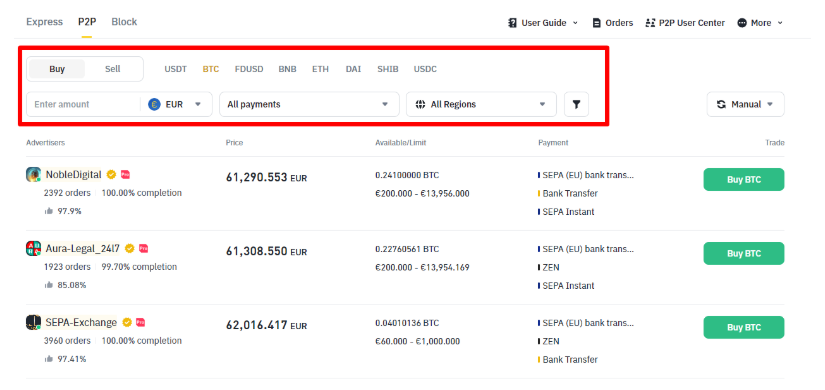Click NobleDigital's yellow verified badge
This screenshot has width=825, height=390.
point(111,174)
